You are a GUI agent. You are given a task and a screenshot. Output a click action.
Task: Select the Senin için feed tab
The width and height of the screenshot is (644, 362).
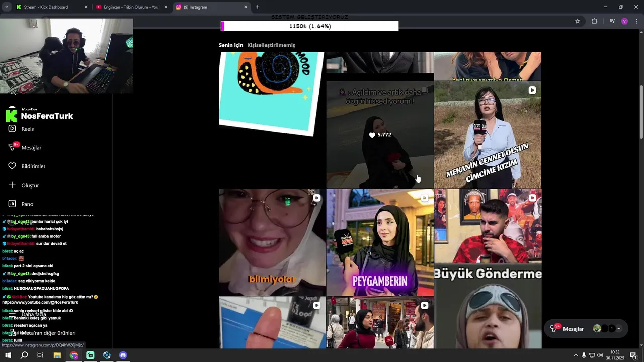231,45
